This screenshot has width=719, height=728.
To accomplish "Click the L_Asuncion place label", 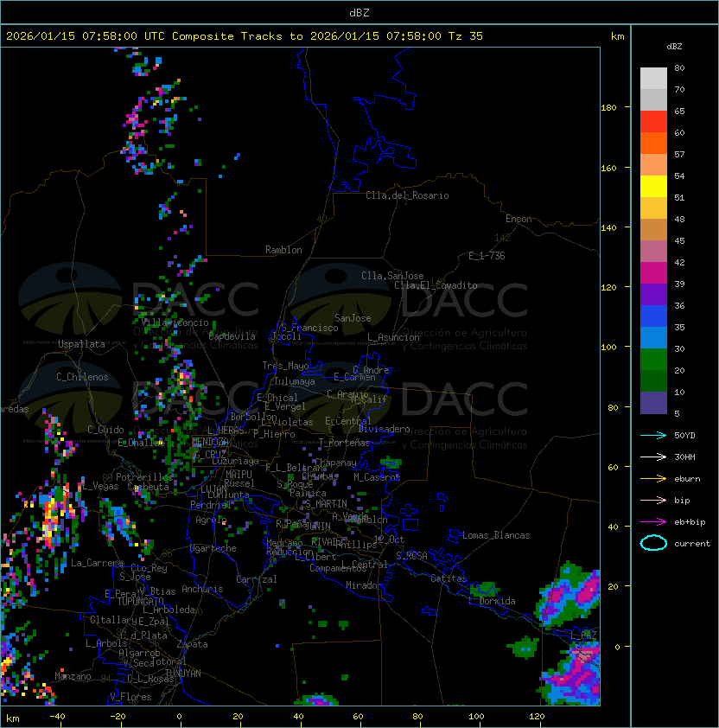I will coord(393,337).
